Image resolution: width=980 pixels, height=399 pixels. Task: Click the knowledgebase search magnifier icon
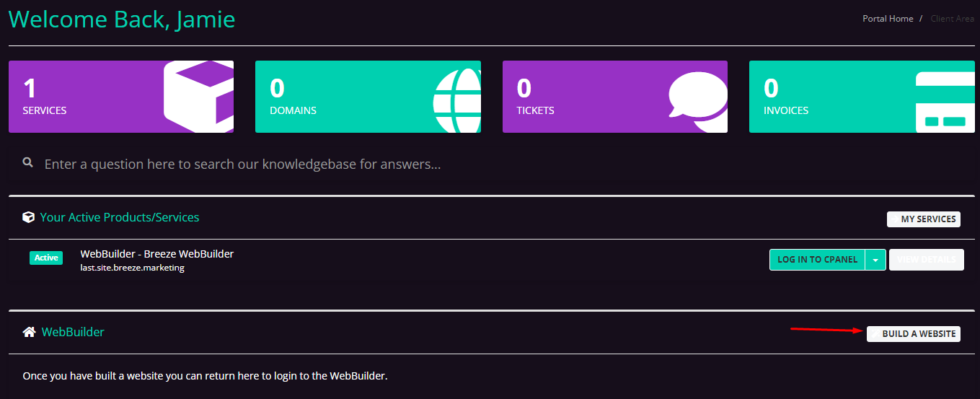pos(28,163)
